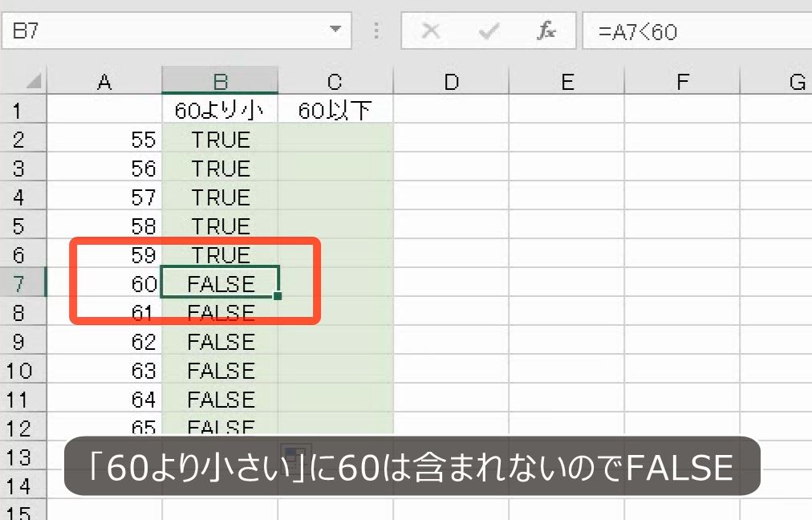Select row 2 header
The image size is (812, 520).
coord(23,138)
